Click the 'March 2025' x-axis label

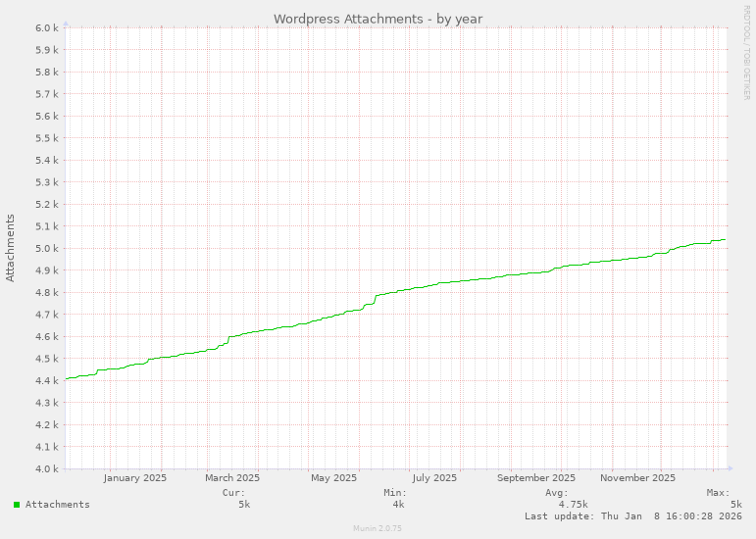click(x=232, y=478)
